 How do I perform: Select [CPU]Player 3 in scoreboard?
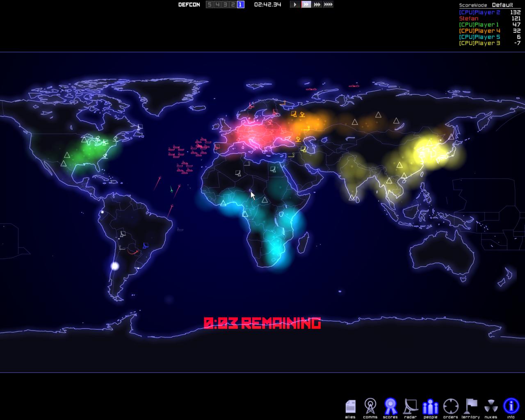coord(479,43)
